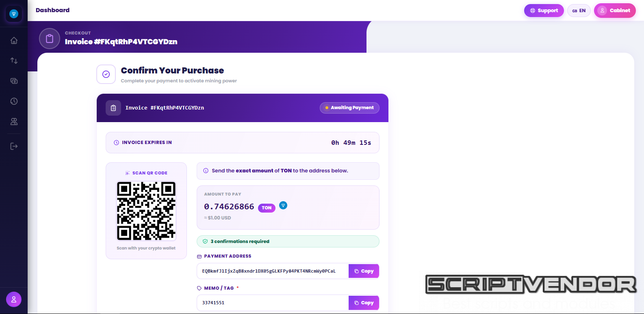The width and height of the screenshot is (644, 314).
Task: Click the clipboard icon beside the checkout title
Action: [50, 39]
